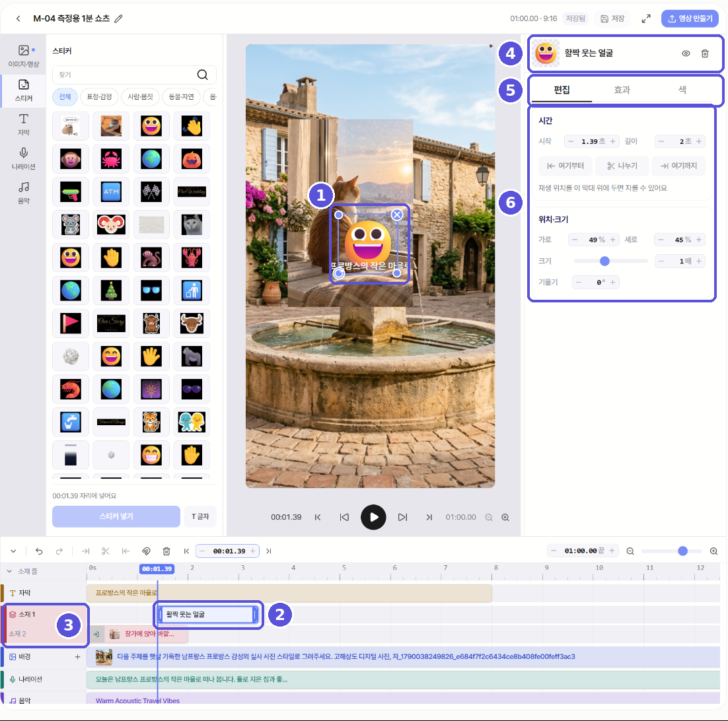Switch to the 효과 effects tab

[622, 90]
